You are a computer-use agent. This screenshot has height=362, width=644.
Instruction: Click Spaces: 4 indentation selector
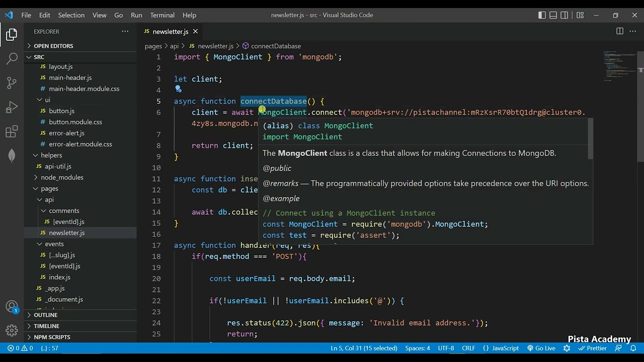click(418, 348)
